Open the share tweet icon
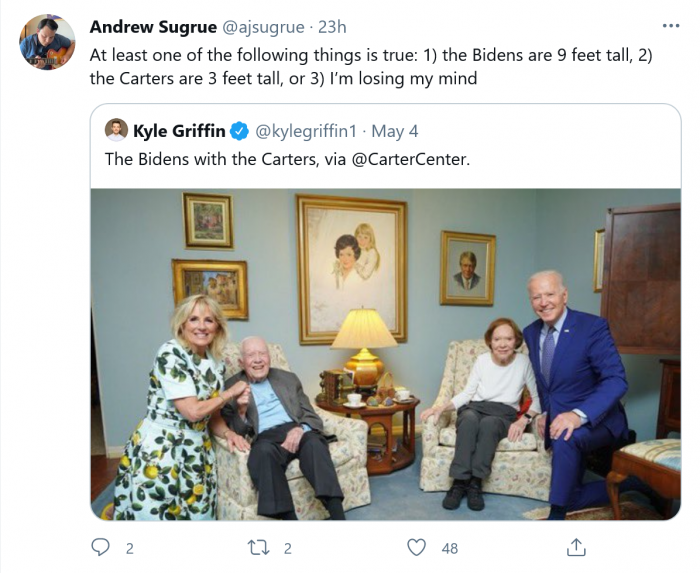This screenshot has width=700, height=573. [576, 547]
